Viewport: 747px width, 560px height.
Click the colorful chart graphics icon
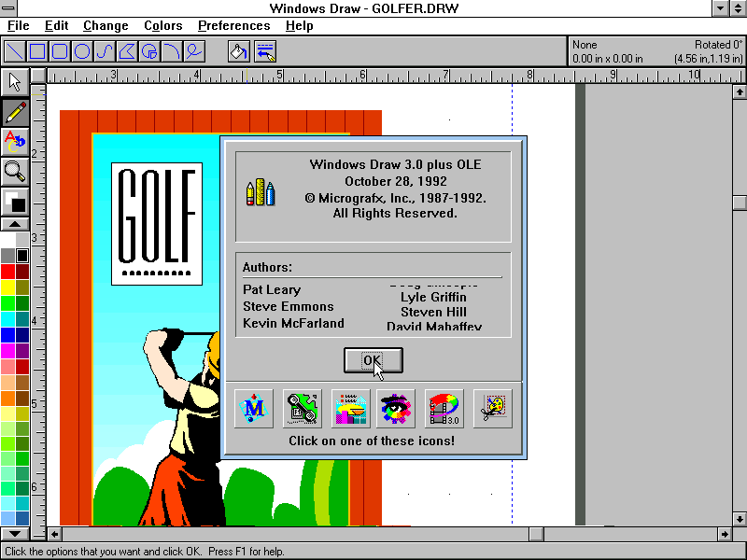point(351,409)
